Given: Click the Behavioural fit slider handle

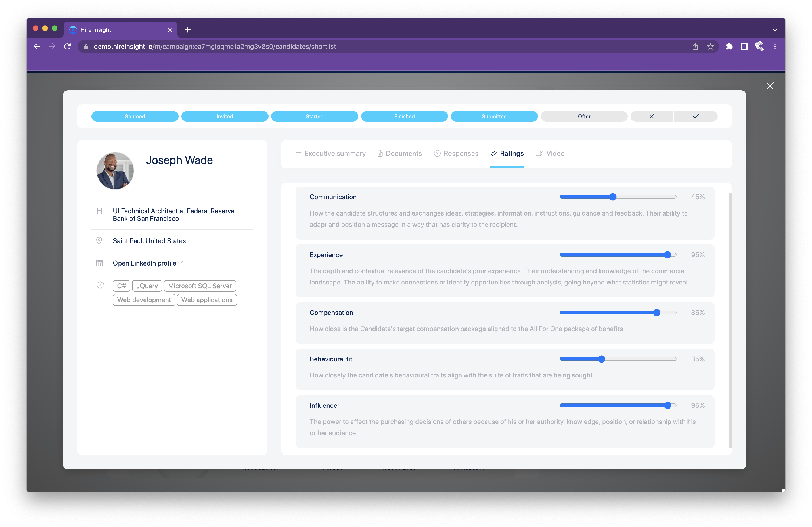Looking at the screenshot, I should pos(601,359).
